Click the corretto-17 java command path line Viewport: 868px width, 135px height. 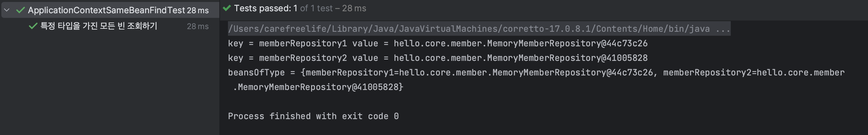[468, 29]
